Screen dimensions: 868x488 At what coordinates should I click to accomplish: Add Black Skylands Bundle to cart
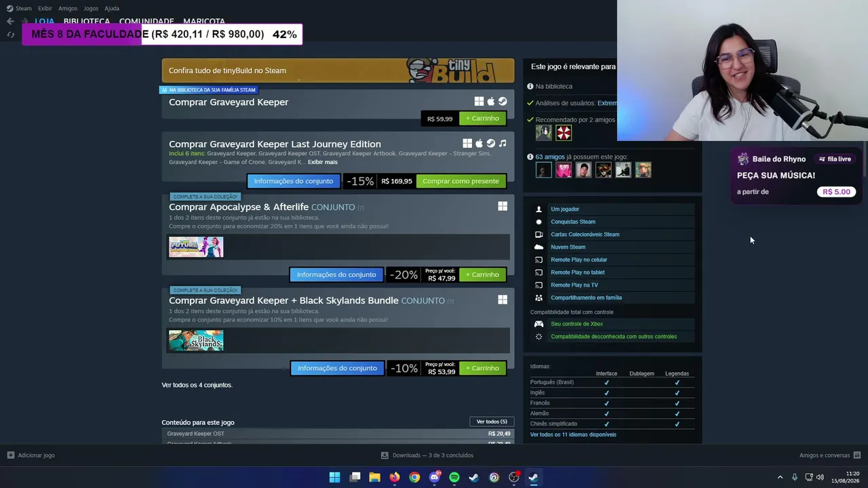(482, 368)
